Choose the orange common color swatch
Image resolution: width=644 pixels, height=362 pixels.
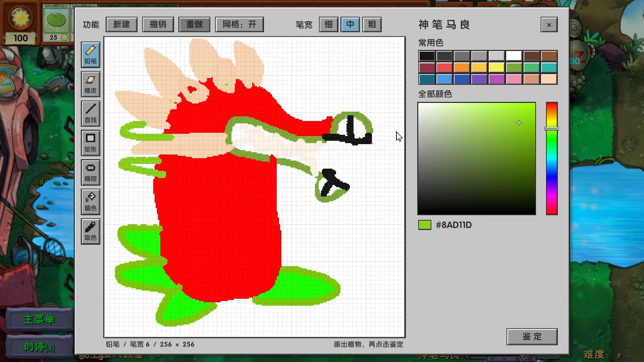pyautogui.click(x=462, y=68)
